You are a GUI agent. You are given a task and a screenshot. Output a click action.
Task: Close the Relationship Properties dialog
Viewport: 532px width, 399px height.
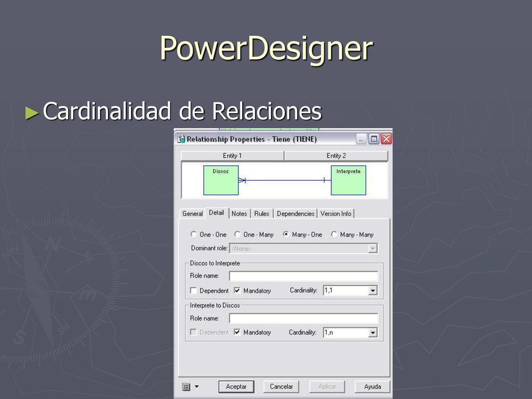point(386,139)
